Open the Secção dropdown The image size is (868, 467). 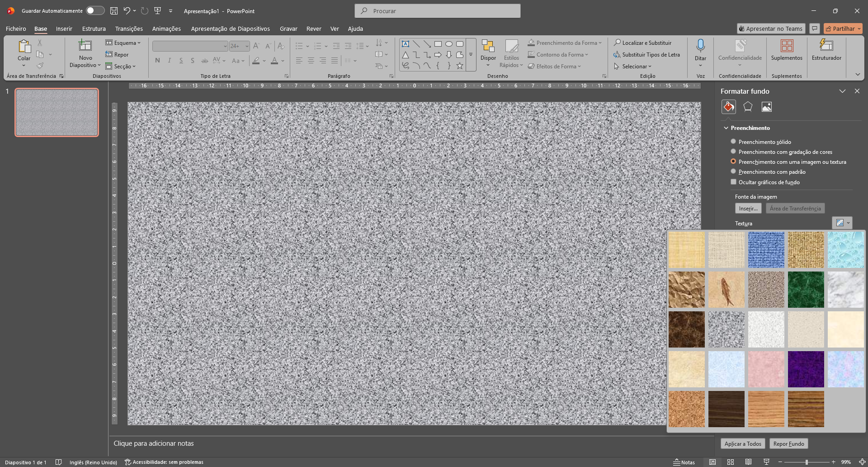(120, 66)
